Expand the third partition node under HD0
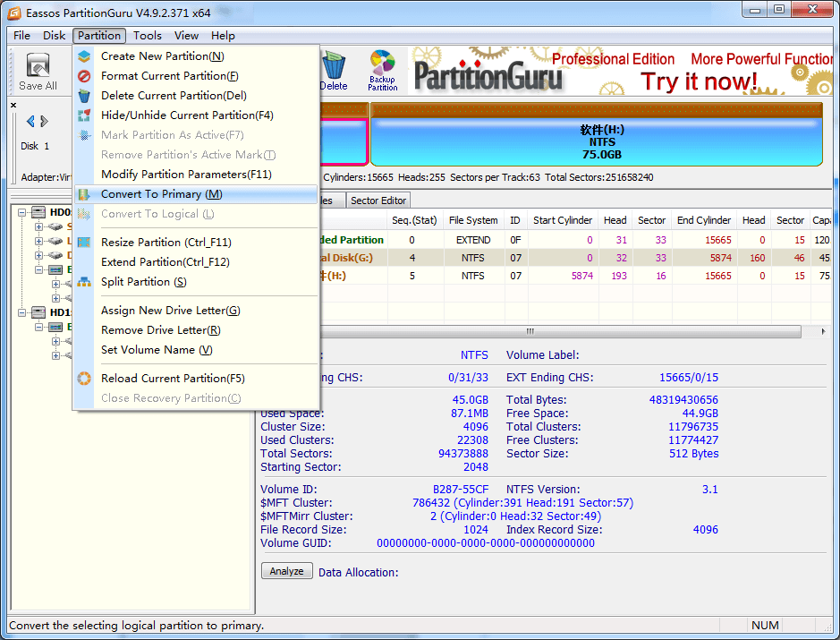840x640 pixels. pos(38,255)
